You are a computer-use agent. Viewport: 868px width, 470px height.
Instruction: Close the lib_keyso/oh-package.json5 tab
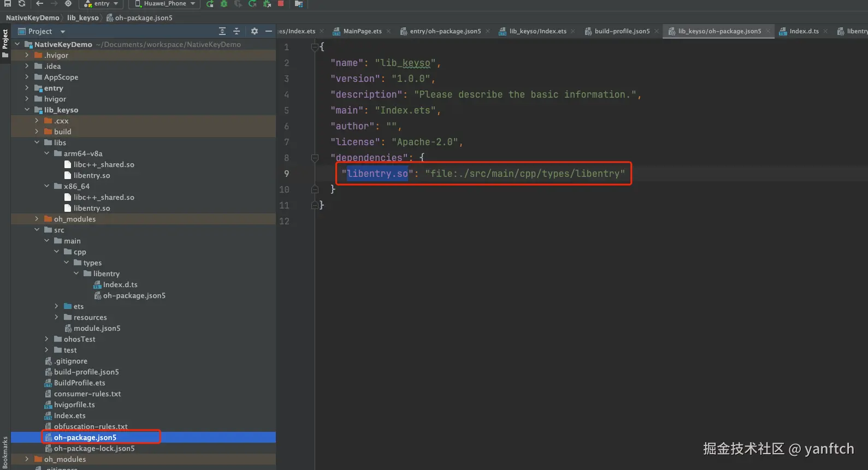coord(768,31)
